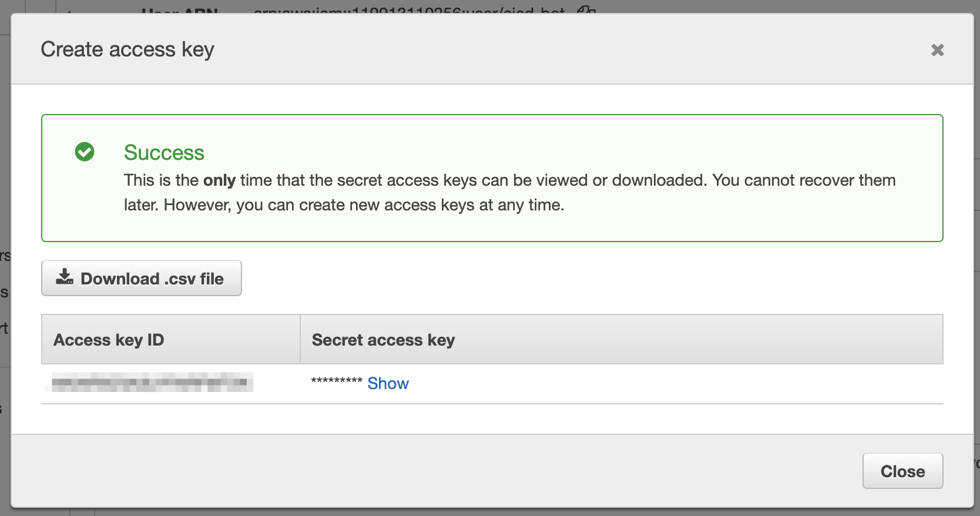Viewport: 980px width, 516px height.
Task: Click the empty space right of Show link
Action: tap(646, 383)
